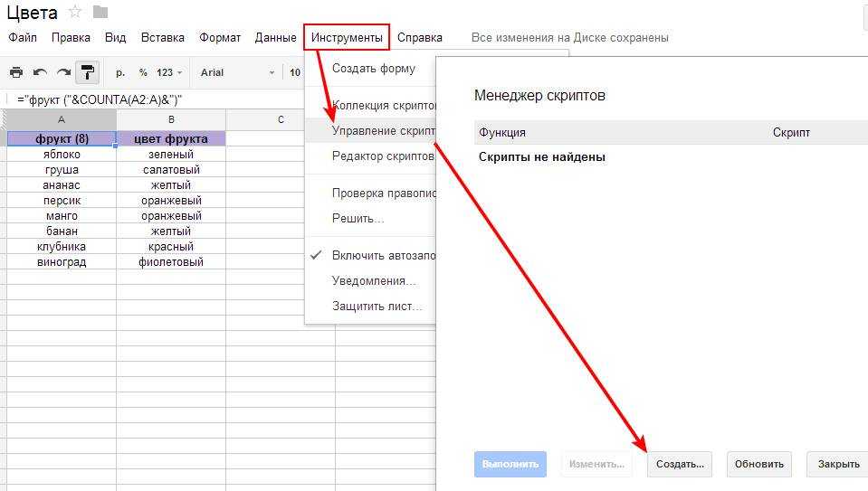
Task: Open folder icon next to document title
Action: [100, 12]
